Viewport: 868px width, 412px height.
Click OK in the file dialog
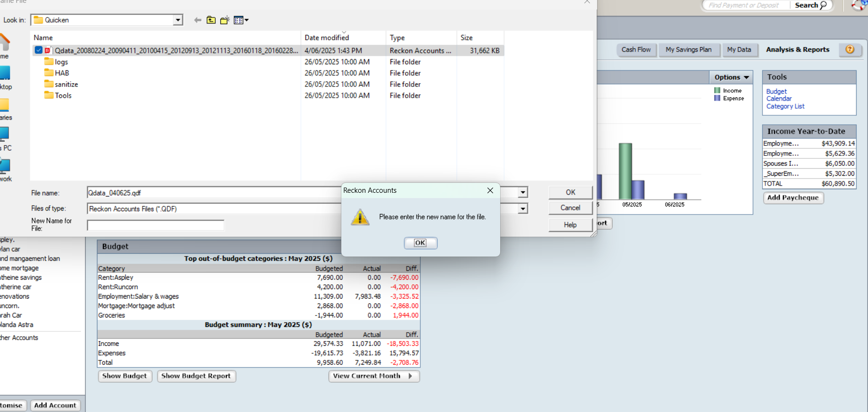coord(571,192)
